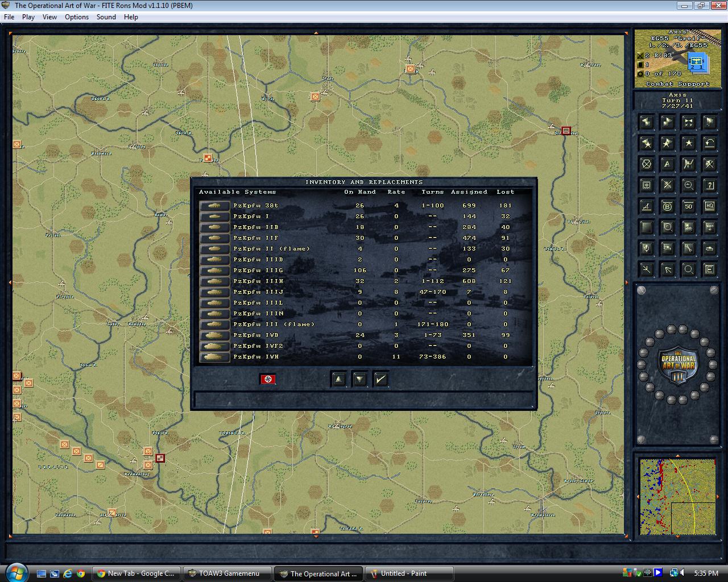Click the 50 icon button
Viewport: 728px width, 582px height.
(688, 206)
